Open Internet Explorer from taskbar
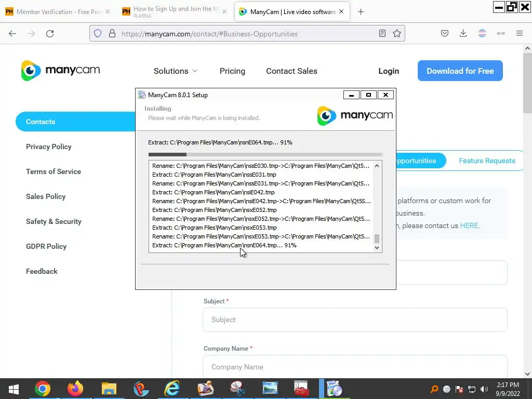Image resolution: width=532 pixels, height=399 pixels. (172, 389)
